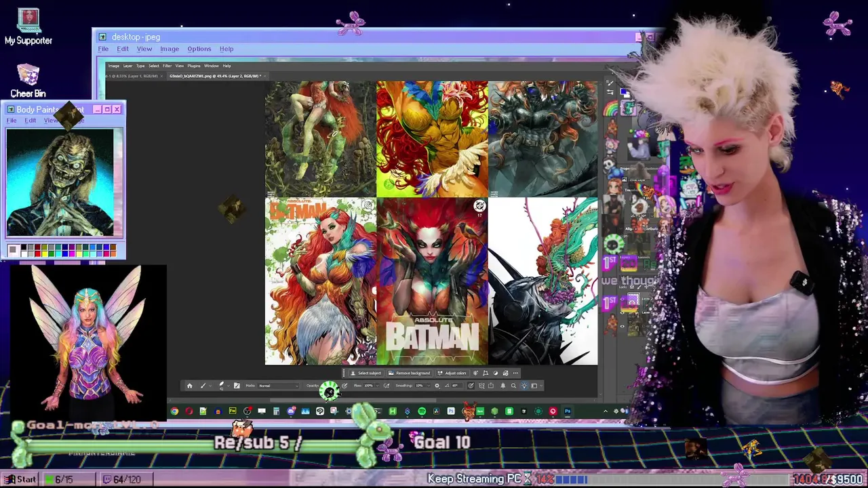Open the Discover lightbulb icon
Image resolution: width=868 pixels, height=488 pixels.
point(524,386)
